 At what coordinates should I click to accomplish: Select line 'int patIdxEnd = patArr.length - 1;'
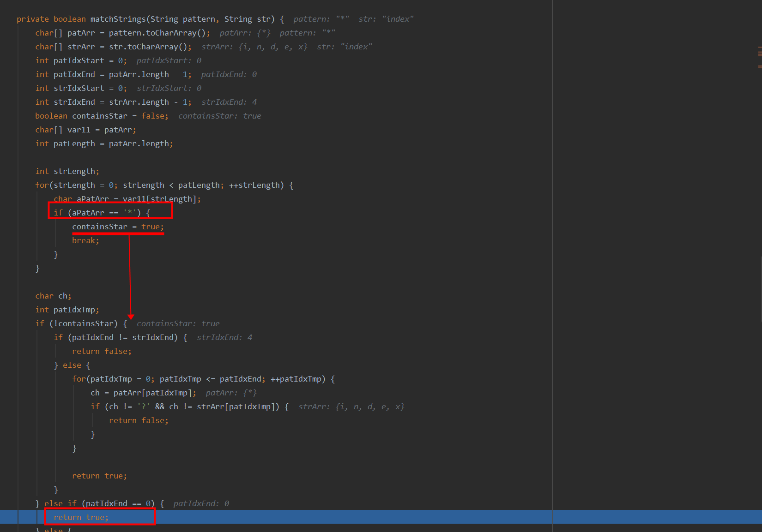(x=113, y=74)
